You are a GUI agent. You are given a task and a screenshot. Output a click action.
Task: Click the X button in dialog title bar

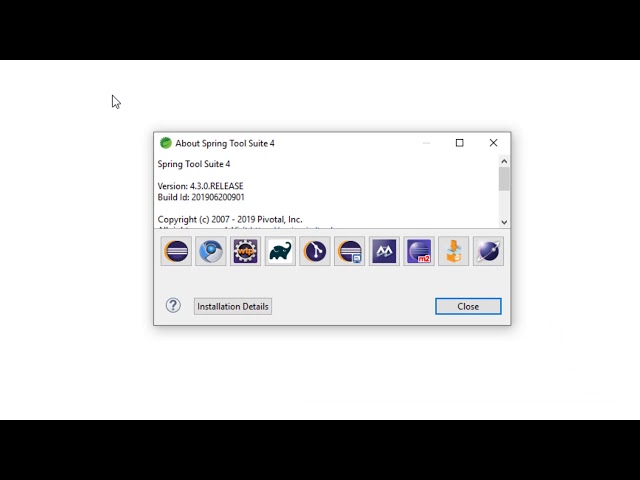coord(493,143)
